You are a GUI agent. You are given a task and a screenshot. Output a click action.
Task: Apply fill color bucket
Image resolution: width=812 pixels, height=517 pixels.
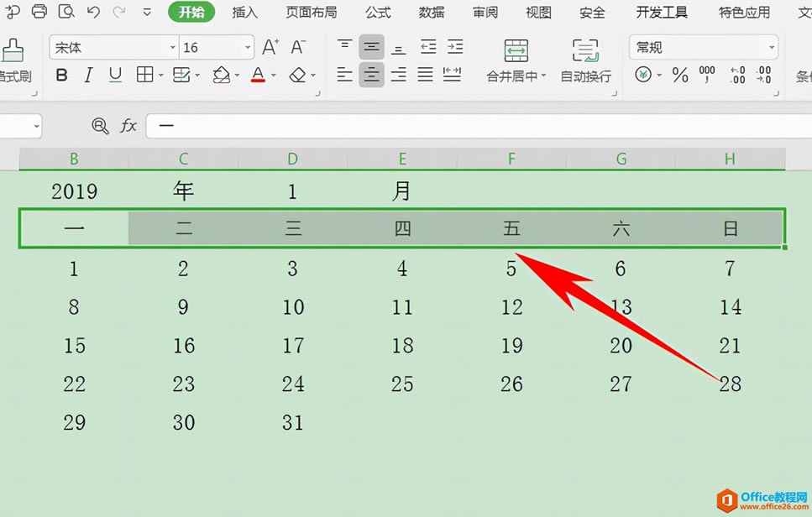(x=221, y=75)
